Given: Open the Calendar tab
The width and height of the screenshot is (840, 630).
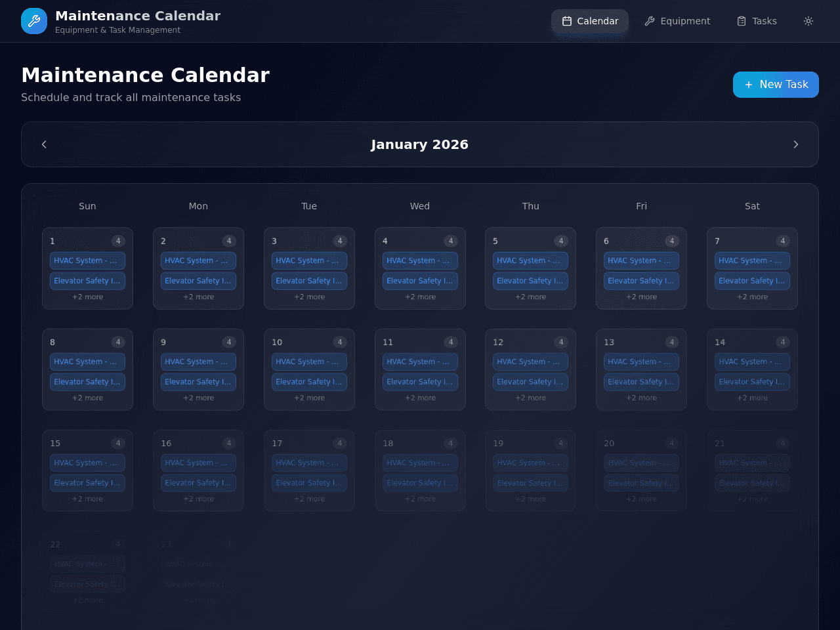Looking at the screenshot, I should click(x=590, y=21).
